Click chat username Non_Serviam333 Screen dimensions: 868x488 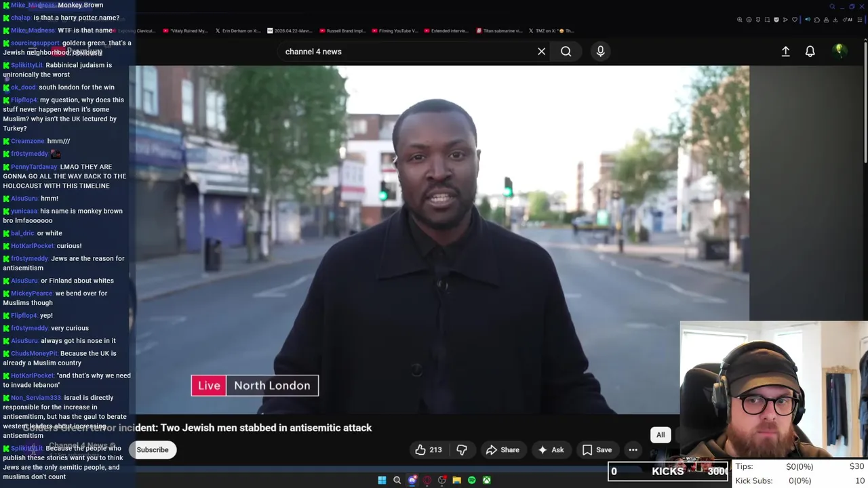tap(35, 398)
